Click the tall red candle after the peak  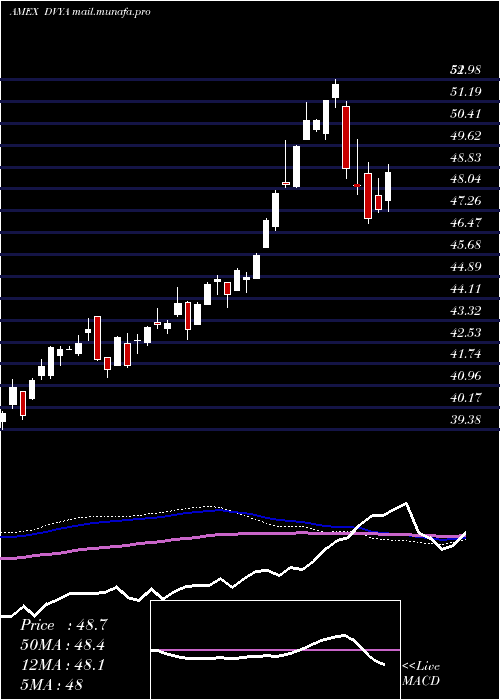(x=346, y=137)
